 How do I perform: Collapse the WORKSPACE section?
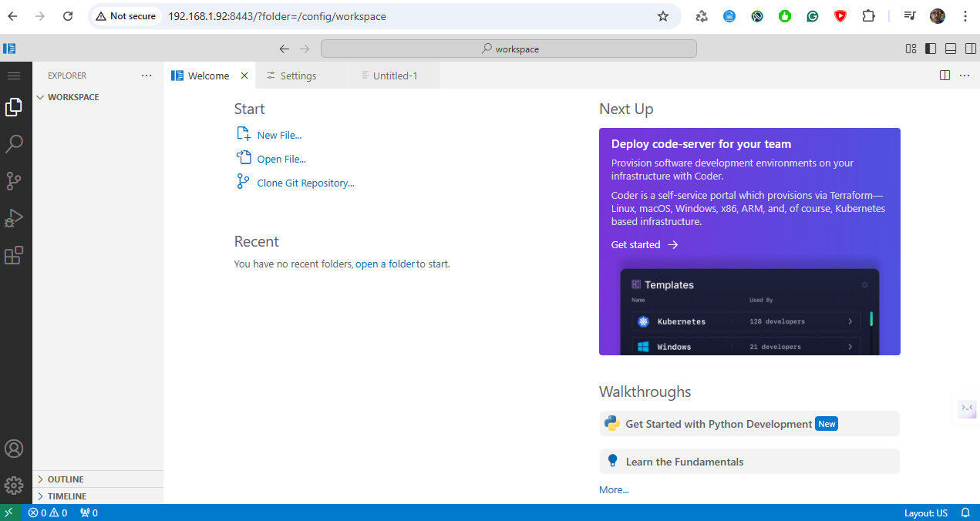point(69,97)
